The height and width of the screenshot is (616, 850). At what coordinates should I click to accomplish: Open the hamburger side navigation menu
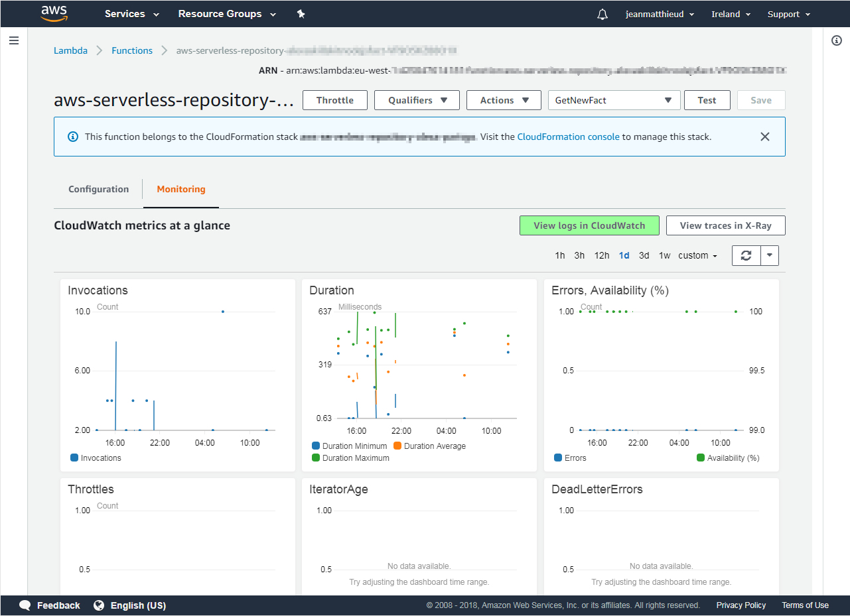click(x=14, y=40)
